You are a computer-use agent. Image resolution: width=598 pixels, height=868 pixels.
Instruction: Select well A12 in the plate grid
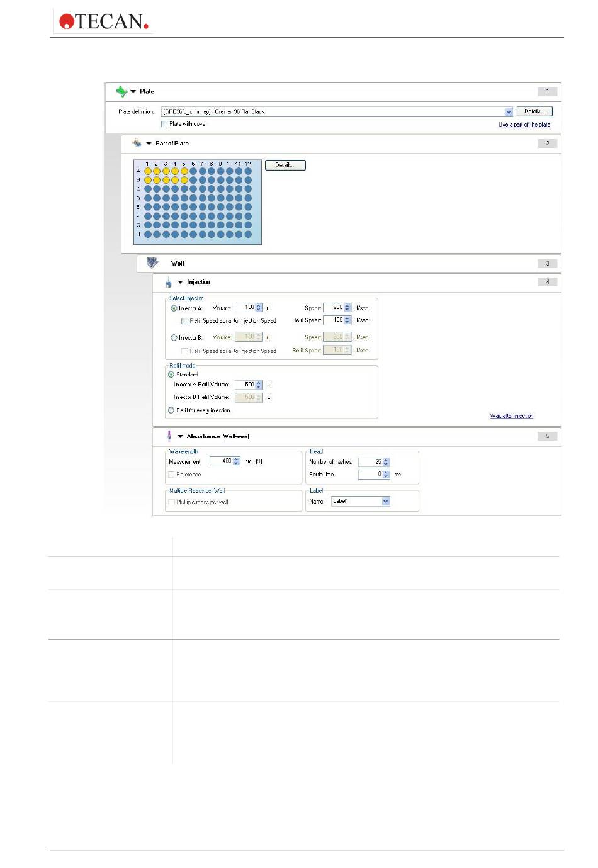coord(248,171)
